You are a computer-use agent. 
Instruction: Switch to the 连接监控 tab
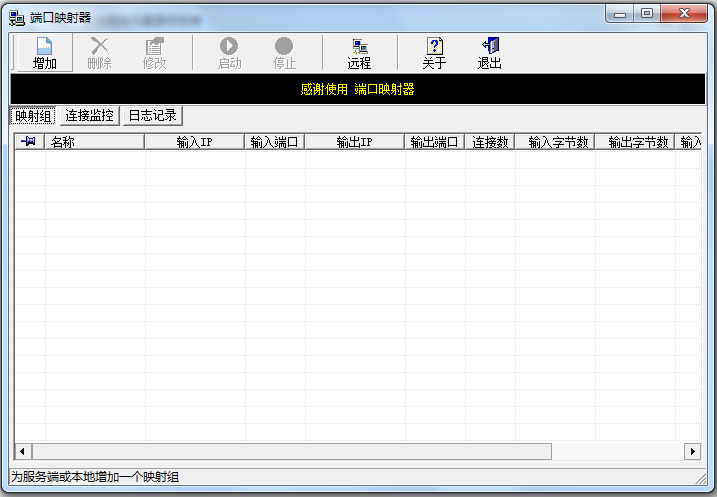coord(89,116)
